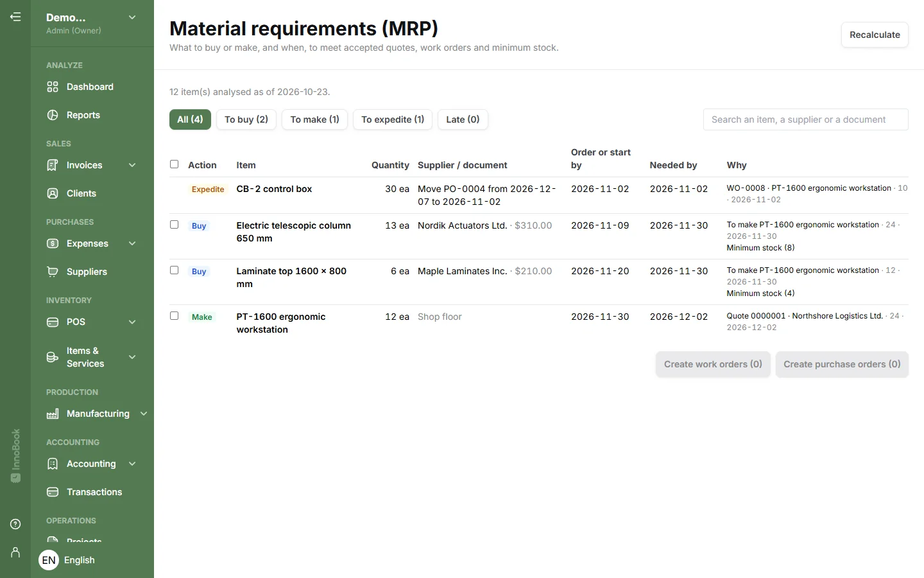Click the Expenses money icon
Image resolution: width=924 pixels, height=578 pixels.
(x=53, y=243)
